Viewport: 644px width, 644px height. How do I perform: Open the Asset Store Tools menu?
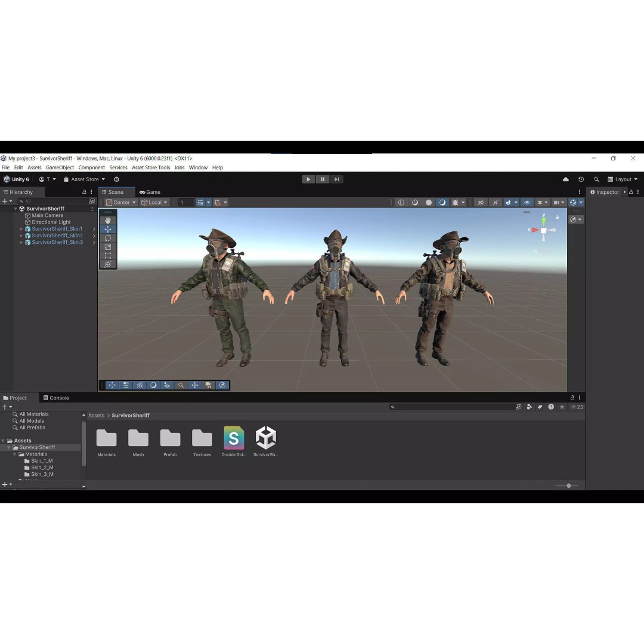[x=151, y=168]
